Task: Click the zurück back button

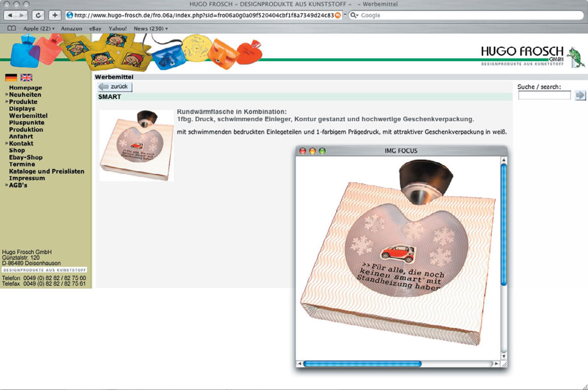Action: click(115, 87)
